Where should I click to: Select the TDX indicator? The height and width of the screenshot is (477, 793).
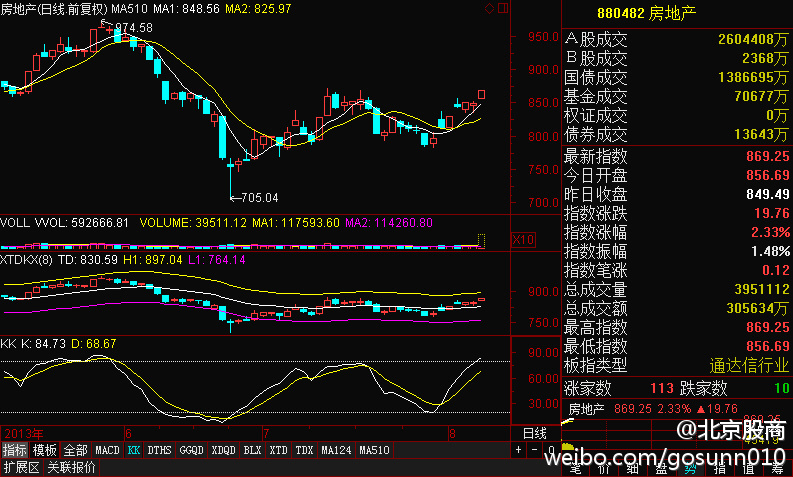pyautogui.click(x=305, y=451)
